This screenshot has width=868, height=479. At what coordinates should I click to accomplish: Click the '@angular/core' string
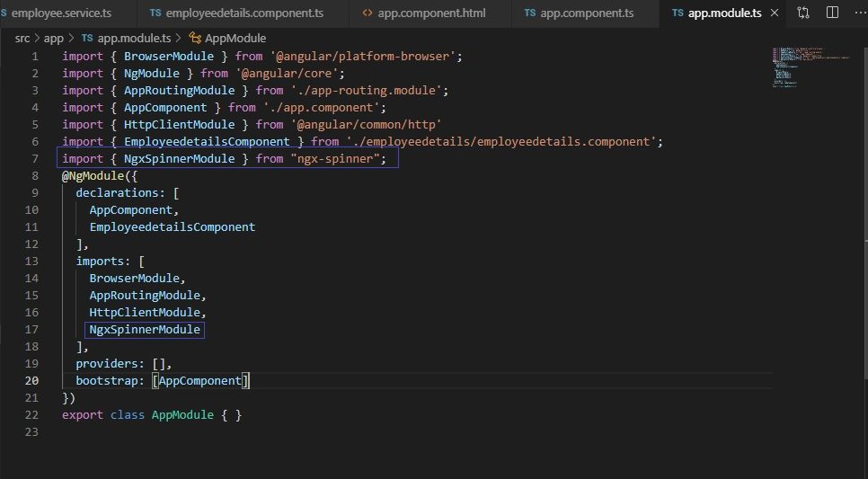pos(287,73)
